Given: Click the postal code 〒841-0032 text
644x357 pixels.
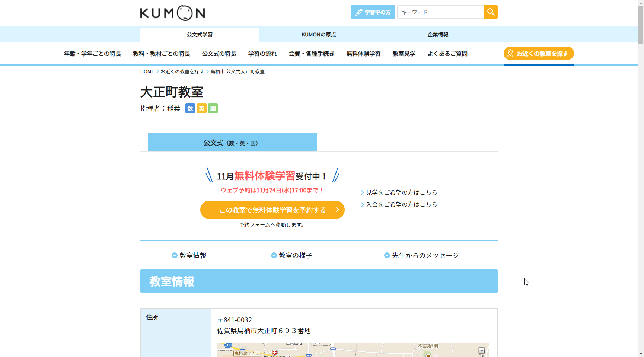Looking at the screenshot, I should 235,320.
